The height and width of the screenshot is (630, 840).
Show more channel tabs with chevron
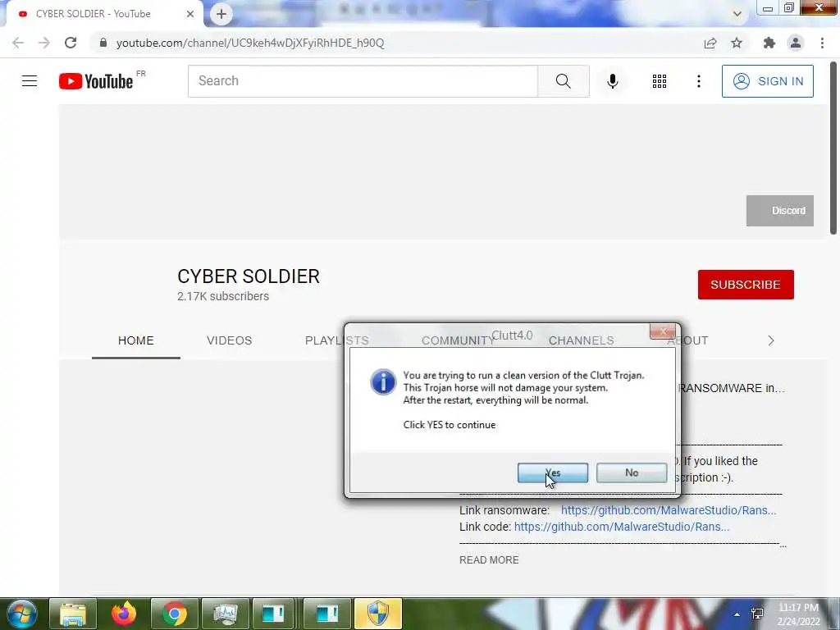tap(771, 340)
